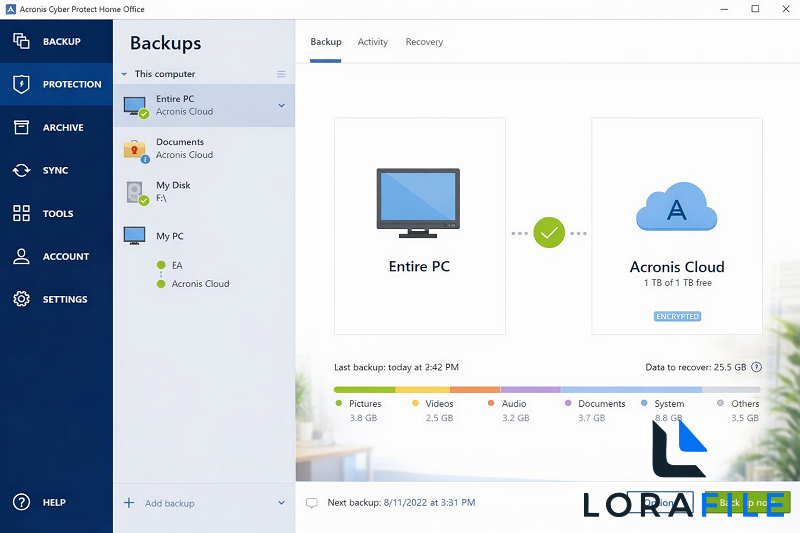Select the My Disk F:\ backup entry
This screenshot has height=533, width=800.
pos(204,192)
